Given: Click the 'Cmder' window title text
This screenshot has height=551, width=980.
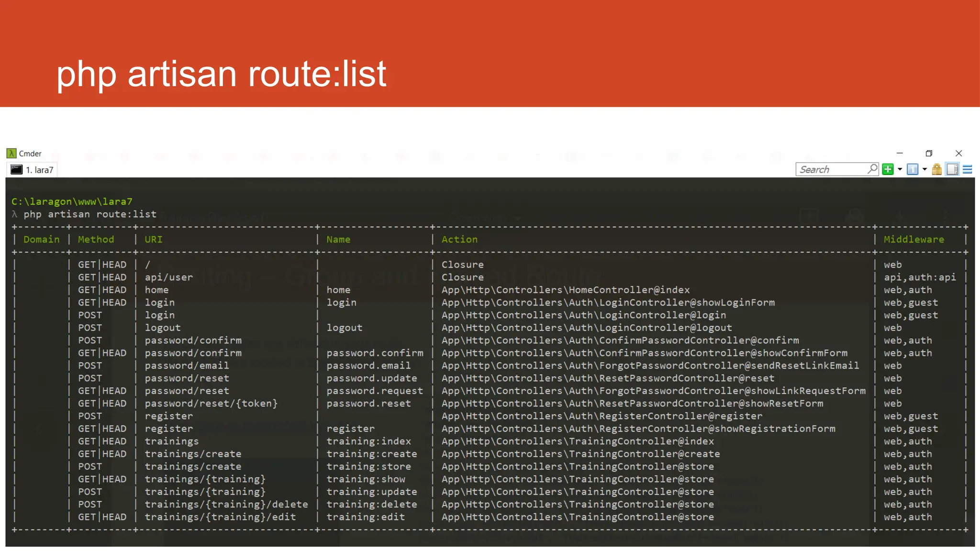Looking at the screenshot, I should pyautogui.click(x=30, y=154).
